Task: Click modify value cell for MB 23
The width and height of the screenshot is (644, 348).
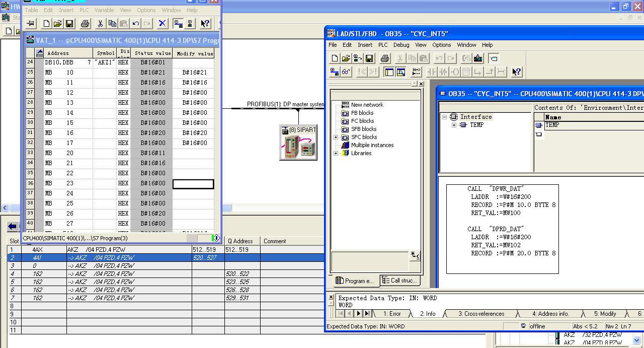Action: tap(193, 184)
